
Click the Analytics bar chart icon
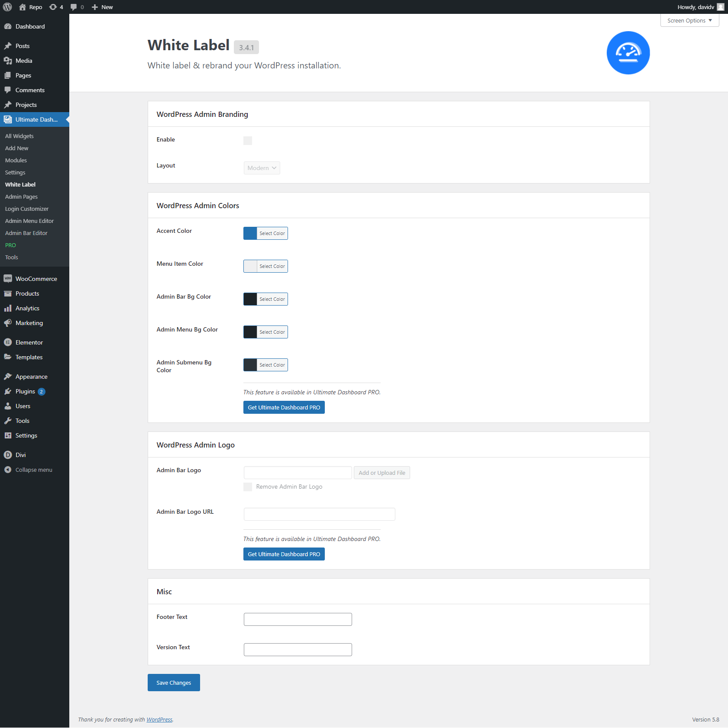8,308
